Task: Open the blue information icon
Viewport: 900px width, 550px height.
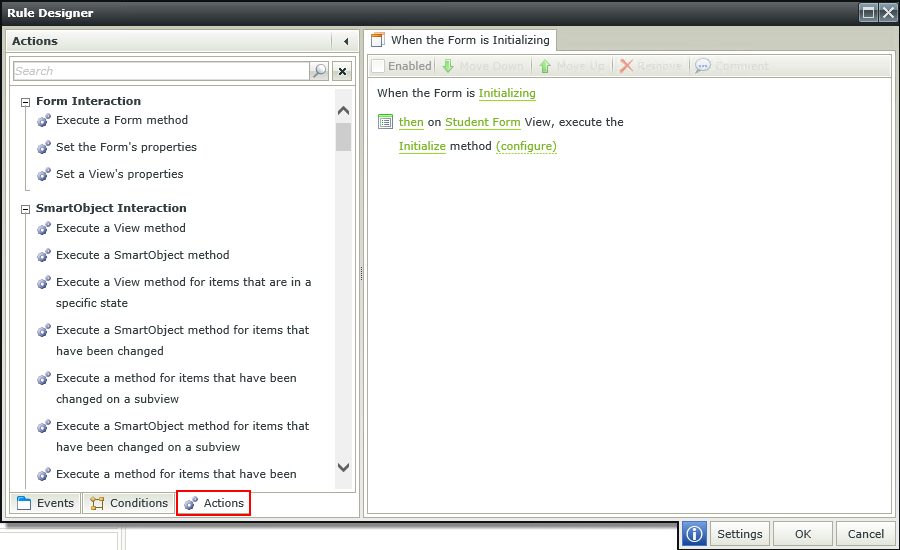Action: pyautogui.click(x=695, y=534)
